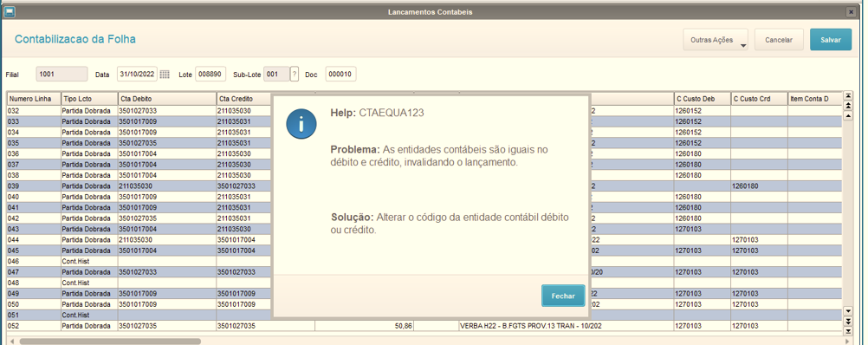868x345 pixels.
Task: Click the window icon in the title bar
Action: click(10, 11)
